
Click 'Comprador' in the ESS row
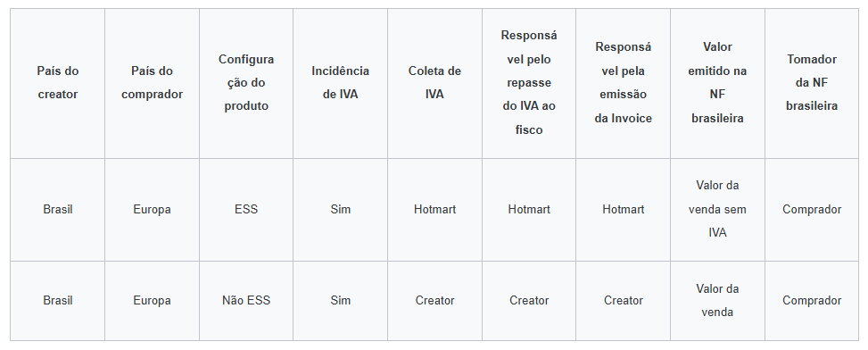click(812, 209)
